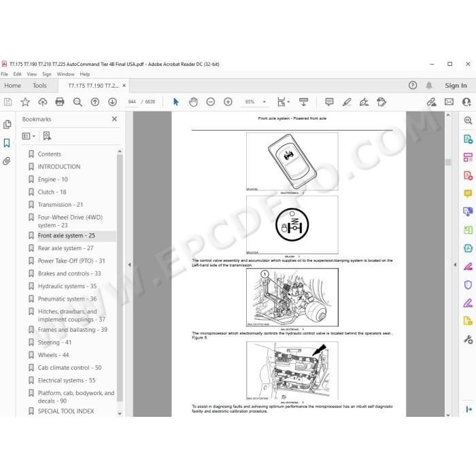Open More Tools wrench icon
This screenshot has height=476, width=476.
468,339
